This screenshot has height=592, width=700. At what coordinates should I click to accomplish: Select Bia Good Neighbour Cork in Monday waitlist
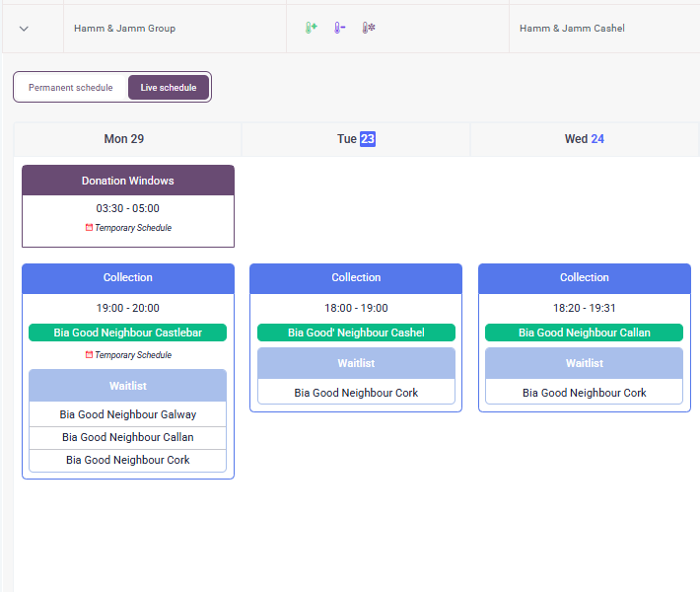(128, 460)
